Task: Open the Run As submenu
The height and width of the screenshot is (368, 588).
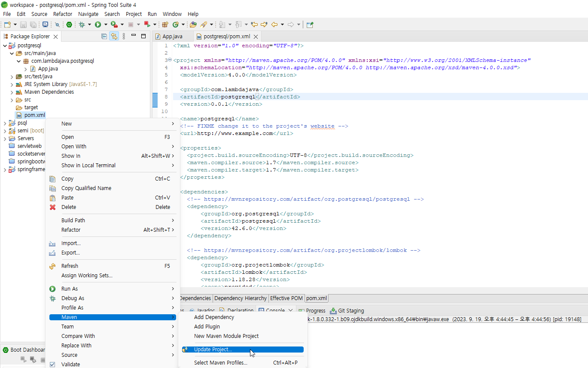Action: 112,289
